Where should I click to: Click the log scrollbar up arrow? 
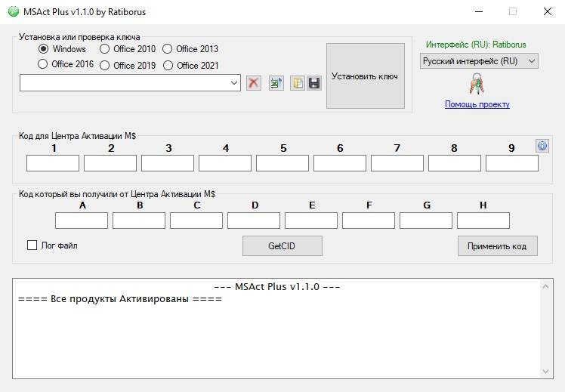click(545, 286)
